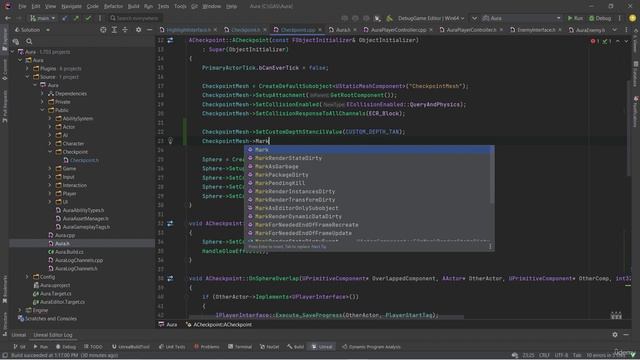
Task: Open the Refactor menu
Action: pyautogui.click(x=113, y=6)
